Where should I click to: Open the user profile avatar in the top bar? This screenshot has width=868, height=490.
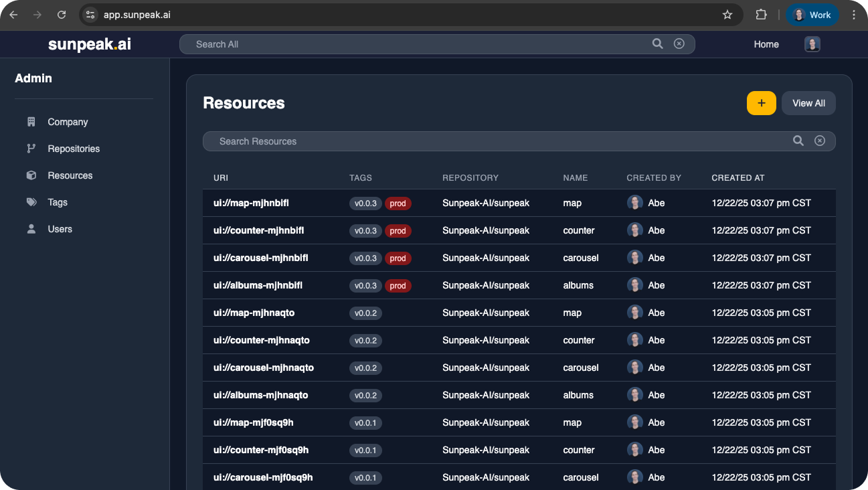pyautogui.click(x=812, y=44)
